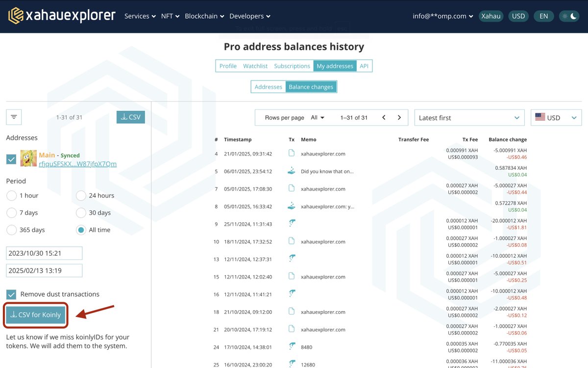Edit the start date 2023/10/30 15:21 field
This screenshot has width=588, height=368.
(44, 253)
